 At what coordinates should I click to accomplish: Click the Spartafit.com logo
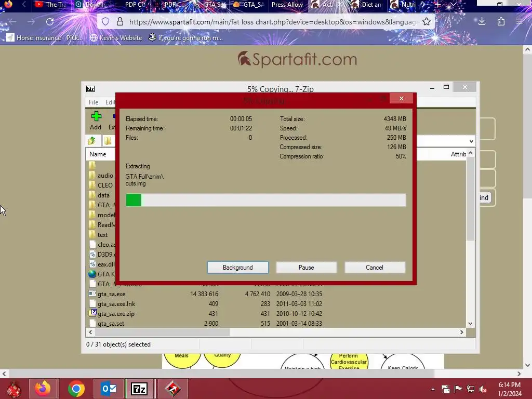click(x=297, y=59)
